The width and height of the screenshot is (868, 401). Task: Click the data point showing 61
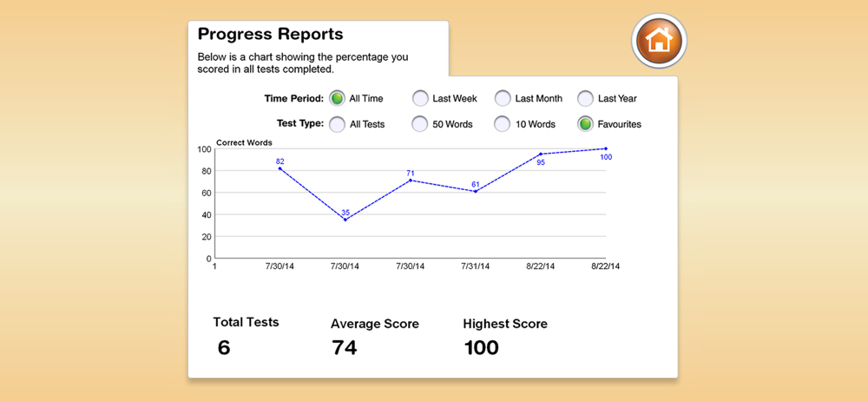coord(476,191)
